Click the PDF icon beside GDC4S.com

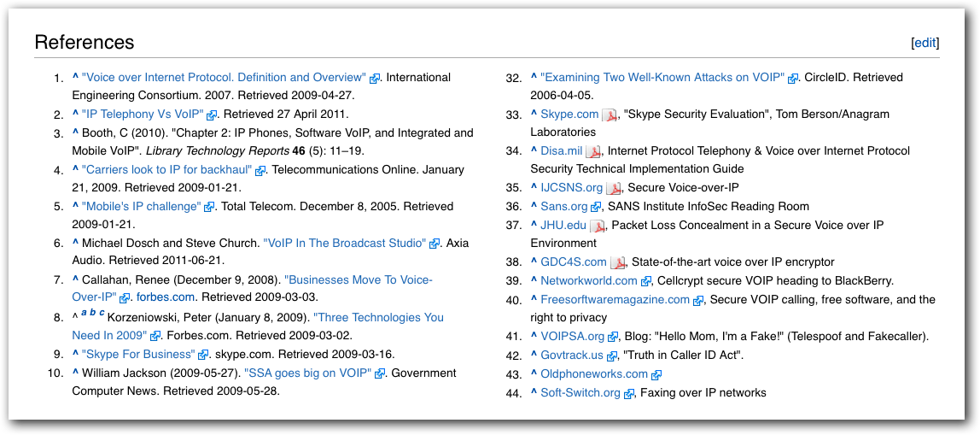617,262
